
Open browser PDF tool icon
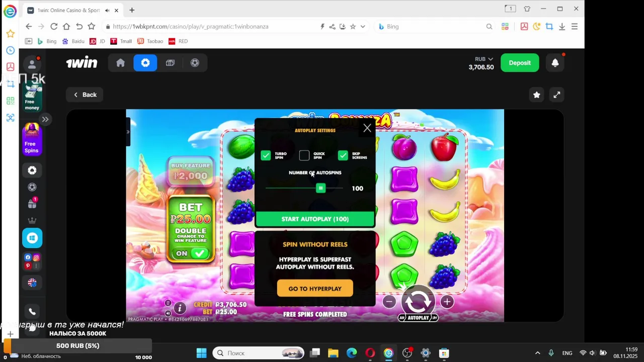(524, 27)
